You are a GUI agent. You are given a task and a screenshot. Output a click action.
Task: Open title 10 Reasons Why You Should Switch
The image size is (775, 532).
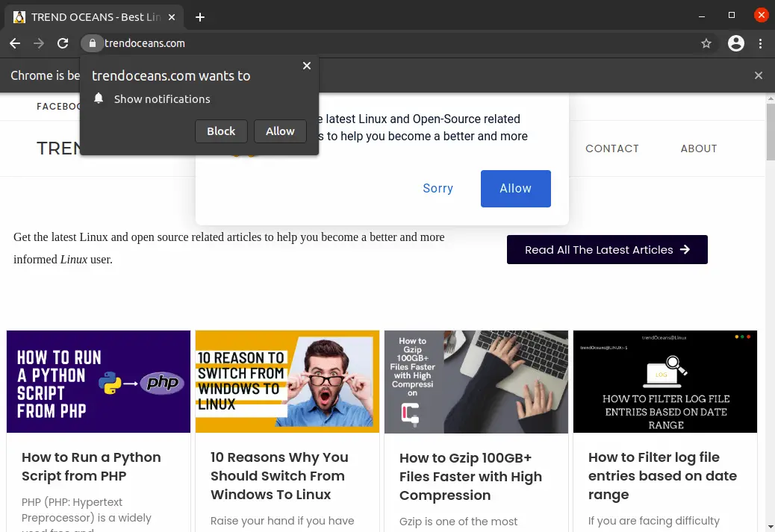pyautogui.click(x=279, y=476)
